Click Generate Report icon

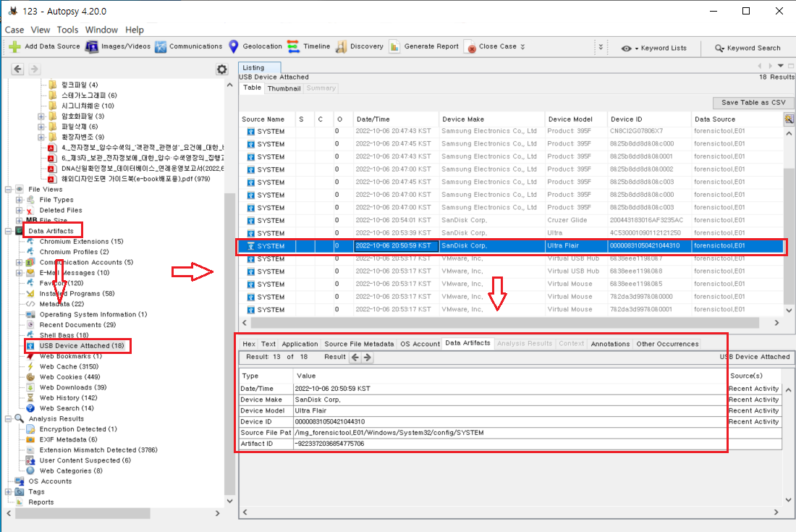coord(394,47)
